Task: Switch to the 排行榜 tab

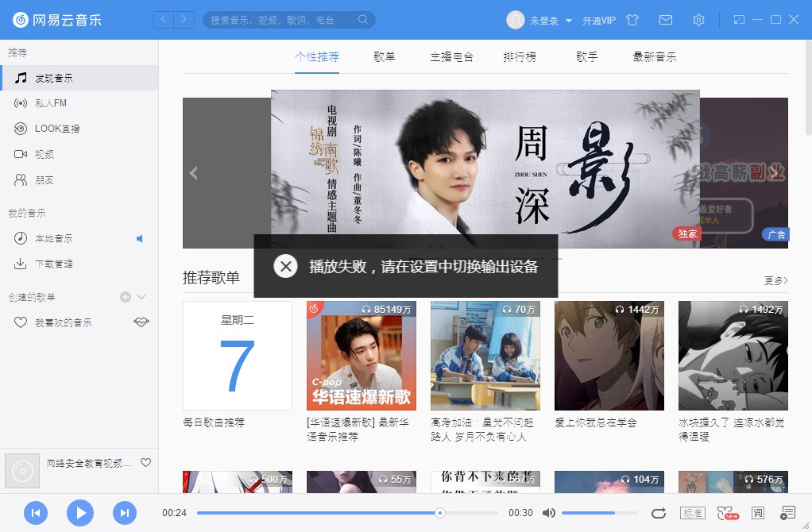Action: (520, 57)
